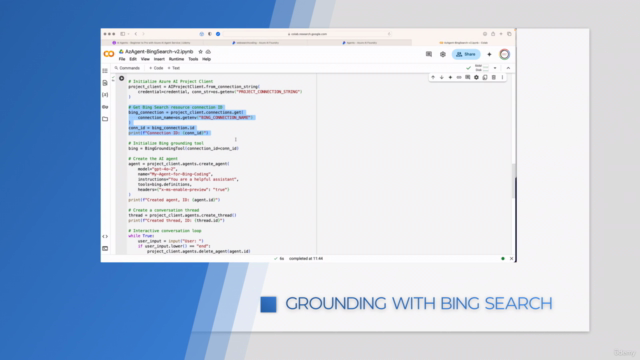Click the '# Create a conversation thread' comment
The height and width of the screenshot is (360, 640).
(163, 210)
